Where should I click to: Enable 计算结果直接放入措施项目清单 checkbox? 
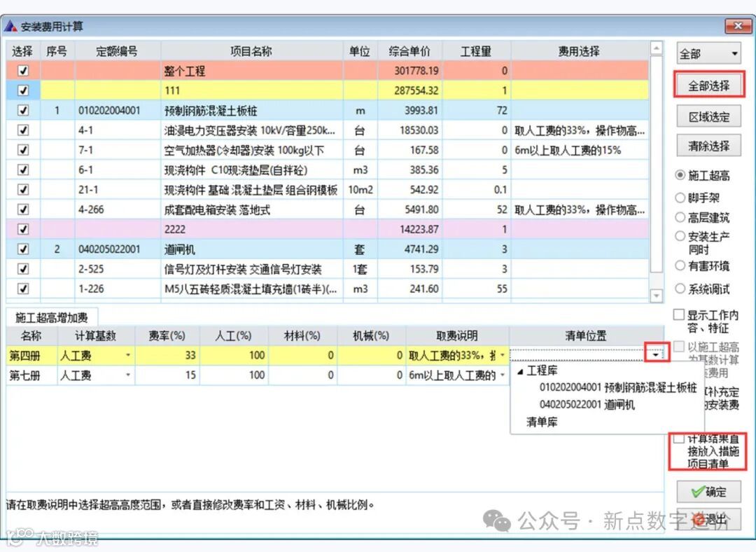click(678, 438)
